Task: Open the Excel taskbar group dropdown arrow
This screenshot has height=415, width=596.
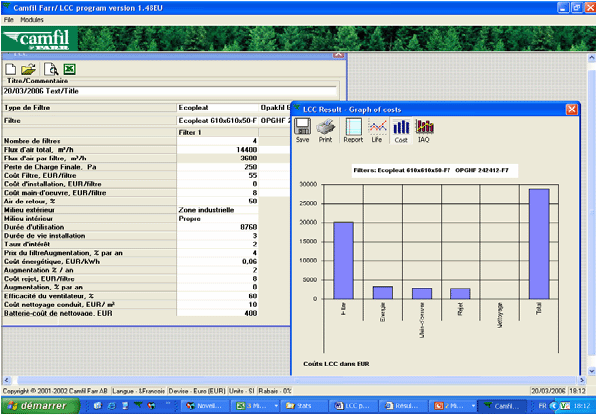Action: 276,406
